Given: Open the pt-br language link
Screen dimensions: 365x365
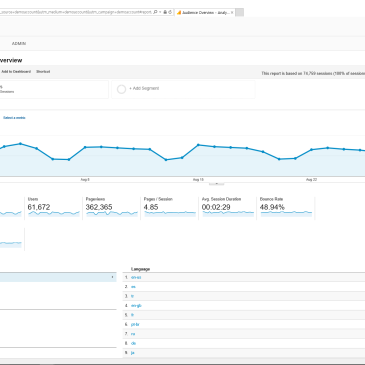Looking at the screenshot, I should (135, 324).
